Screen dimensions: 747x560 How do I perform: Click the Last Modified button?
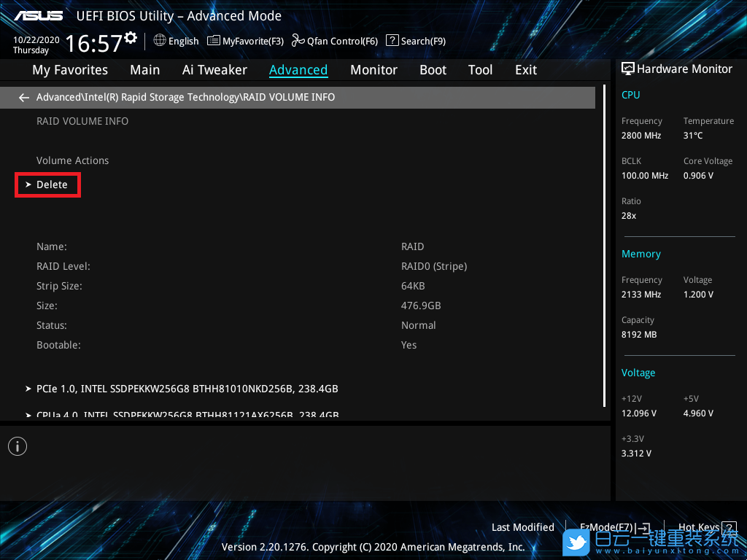[x=522, y=527]
